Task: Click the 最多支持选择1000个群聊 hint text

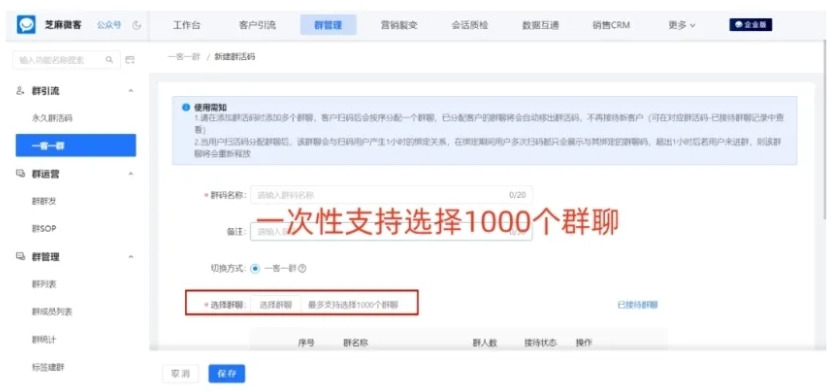Action: pyautogui.click(x=353, y=305)
